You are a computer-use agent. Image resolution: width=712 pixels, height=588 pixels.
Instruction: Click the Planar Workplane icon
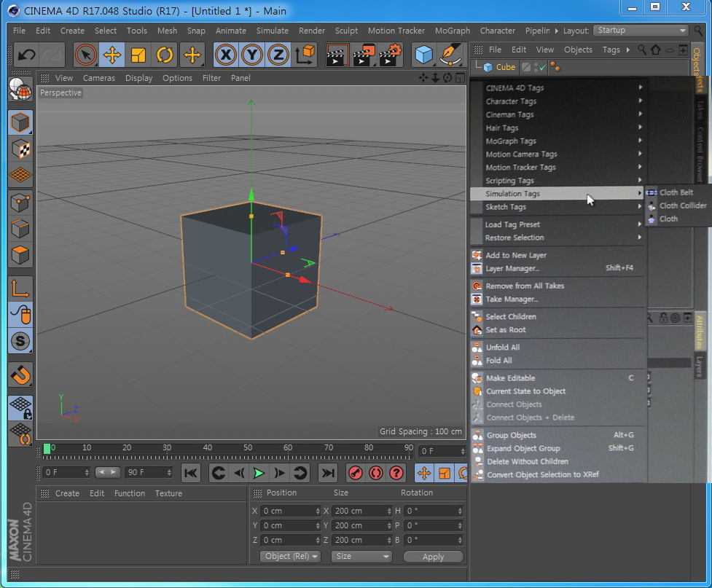pyautogui.click(x=20, y=434)
